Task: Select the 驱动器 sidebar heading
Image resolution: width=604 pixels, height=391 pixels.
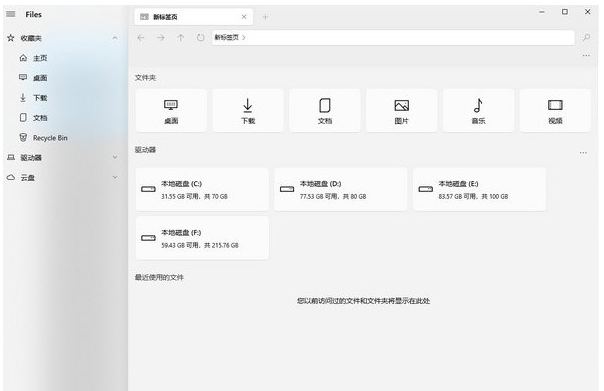Action: pyautogui.click(x=31, y=158)
